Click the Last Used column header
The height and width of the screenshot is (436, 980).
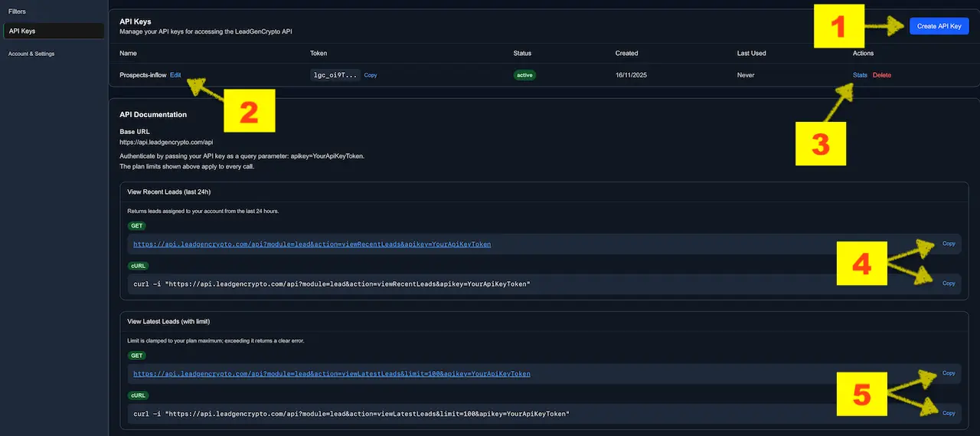tap(752, 54)
